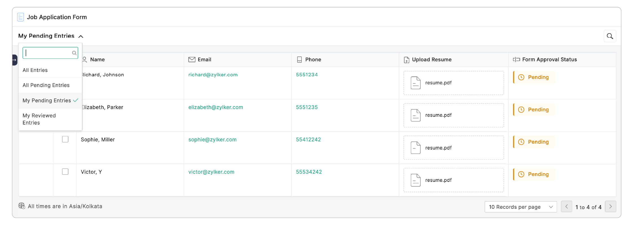Choose All Entries from the view list
644x226 pixels.
(35, 70)
